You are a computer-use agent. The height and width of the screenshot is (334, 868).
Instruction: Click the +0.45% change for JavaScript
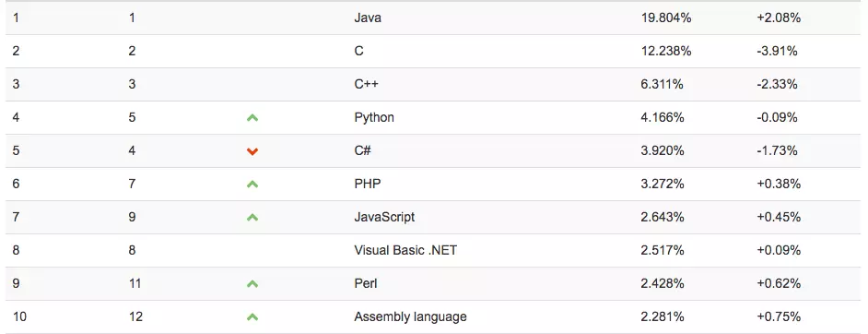tap(779, 217)
